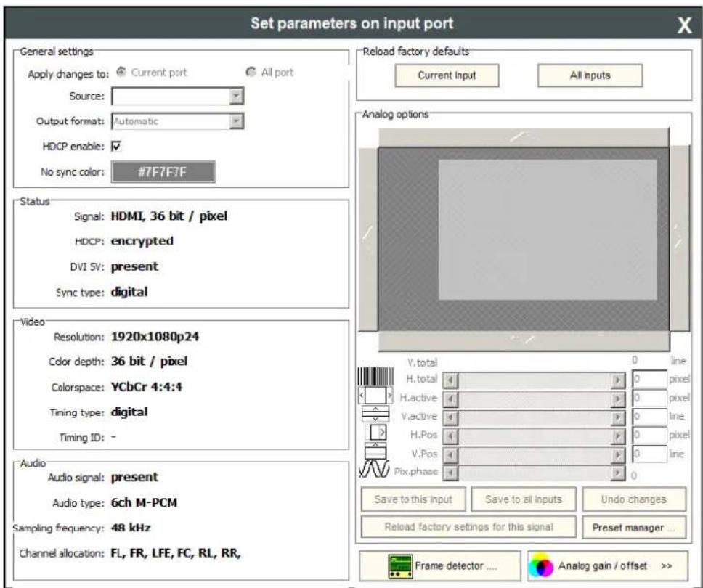Image resolution: width=703 pixels, height=588 pixels.
Task: Click the sampling frequency 48 kHz
Action: point(131,528)
